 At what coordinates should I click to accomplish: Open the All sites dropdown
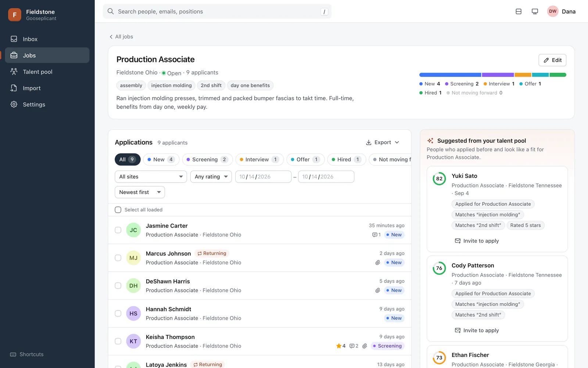151,177
